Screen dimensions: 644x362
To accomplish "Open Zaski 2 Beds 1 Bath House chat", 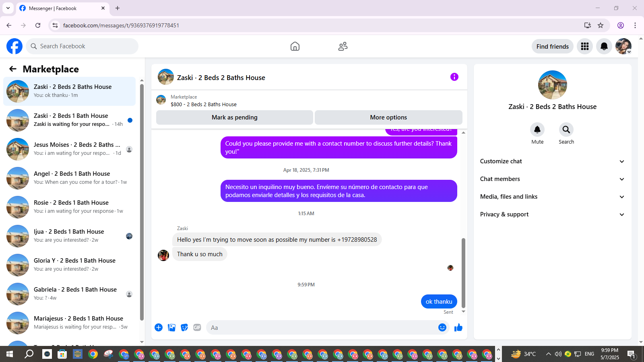I will [70, 120].
